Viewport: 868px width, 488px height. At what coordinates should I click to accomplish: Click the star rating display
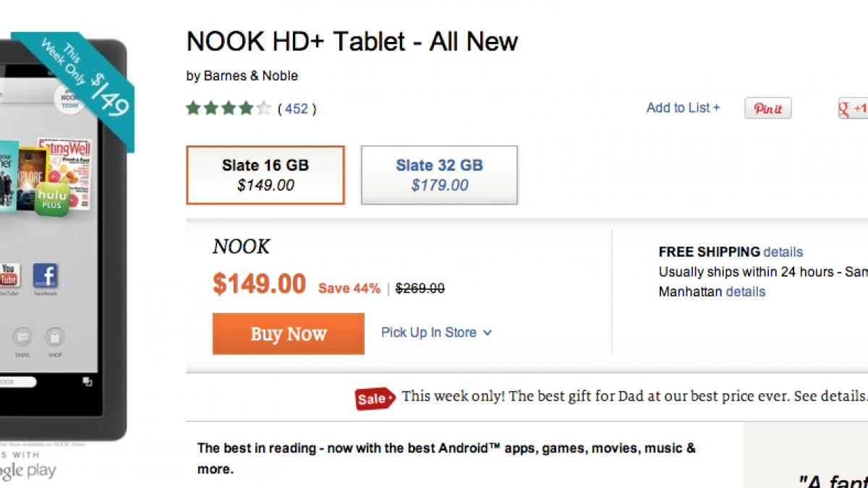pyautogui.click(x=228, y=109)
